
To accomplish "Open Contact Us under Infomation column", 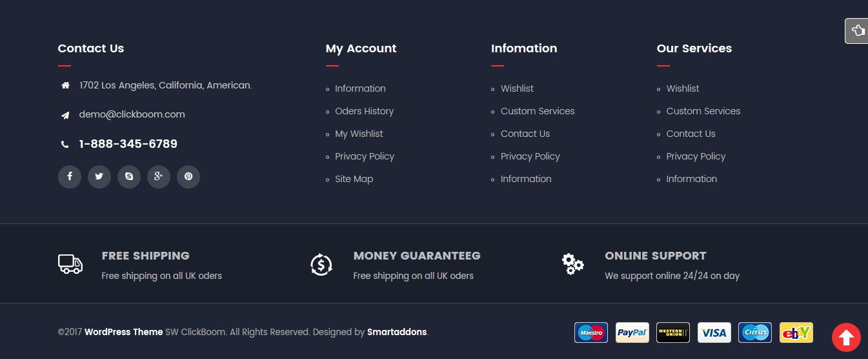I will (x=525, y=134).
